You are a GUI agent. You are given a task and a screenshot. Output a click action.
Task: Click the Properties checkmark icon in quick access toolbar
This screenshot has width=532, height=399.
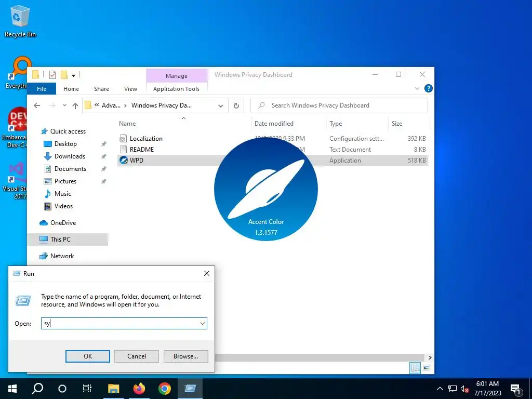click(52, 75)
